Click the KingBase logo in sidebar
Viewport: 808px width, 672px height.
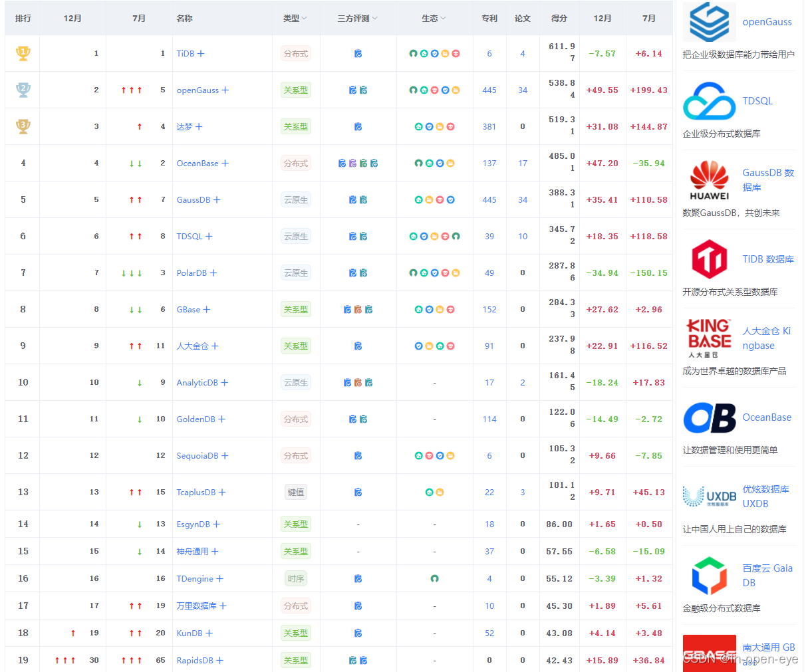click(709, 338)
